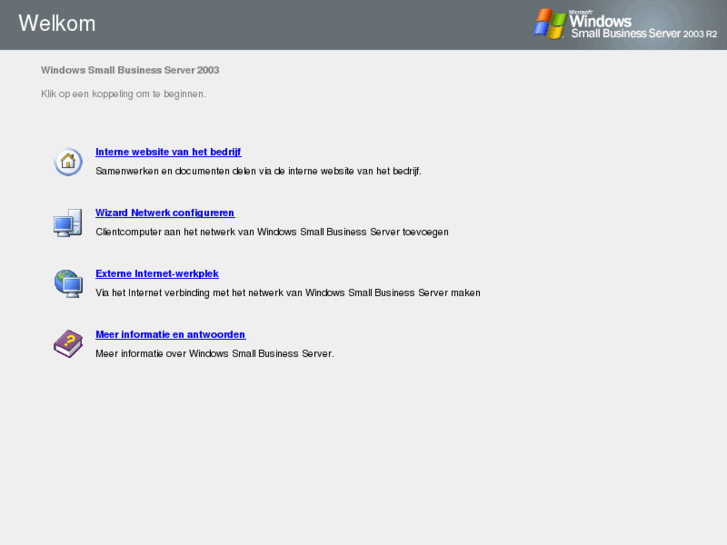727x545 pixels.
Task: Click the 'Samenwerken en documenten delen' description
Action: click(x=258, y=171)
